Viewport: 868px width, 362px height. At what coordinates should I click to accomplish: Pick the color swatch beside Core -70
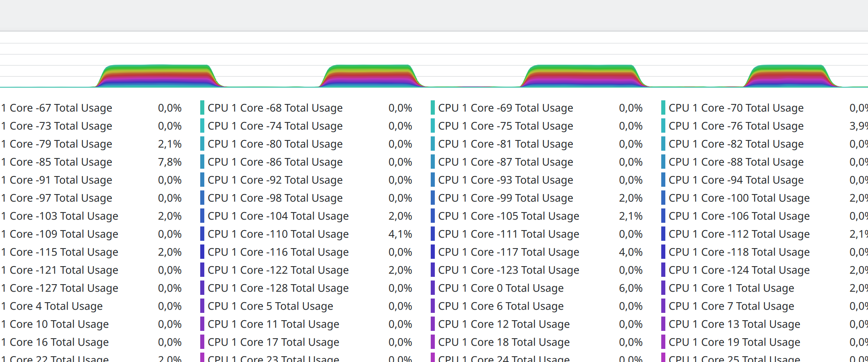[x=663, y=108]
